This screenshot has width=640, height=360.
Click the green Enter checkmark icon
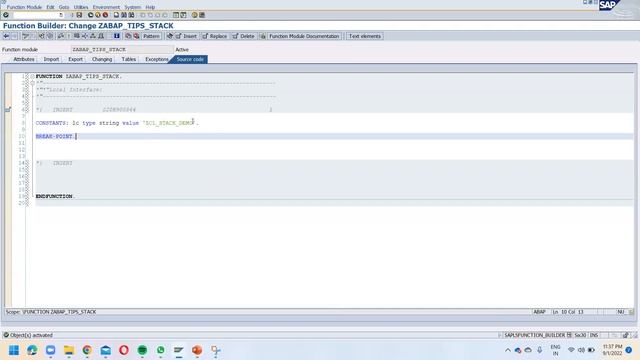pos(6,15)
